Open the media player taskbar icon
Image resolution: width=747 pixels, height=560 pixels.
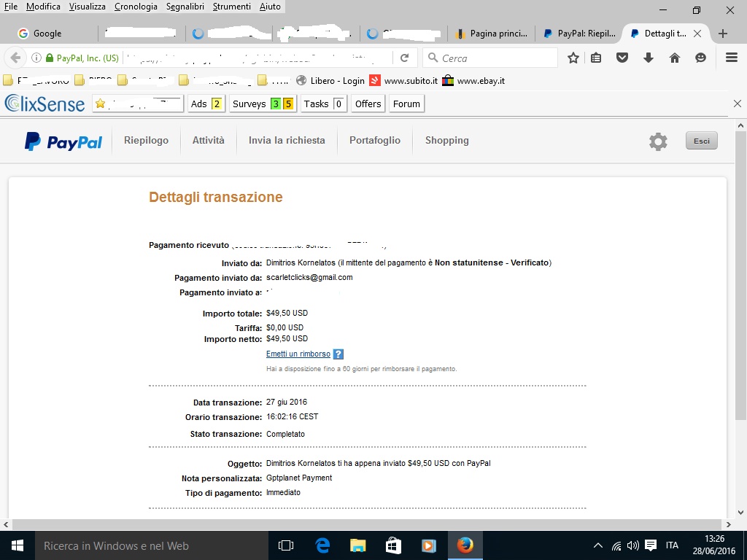(x=429, y=545)
